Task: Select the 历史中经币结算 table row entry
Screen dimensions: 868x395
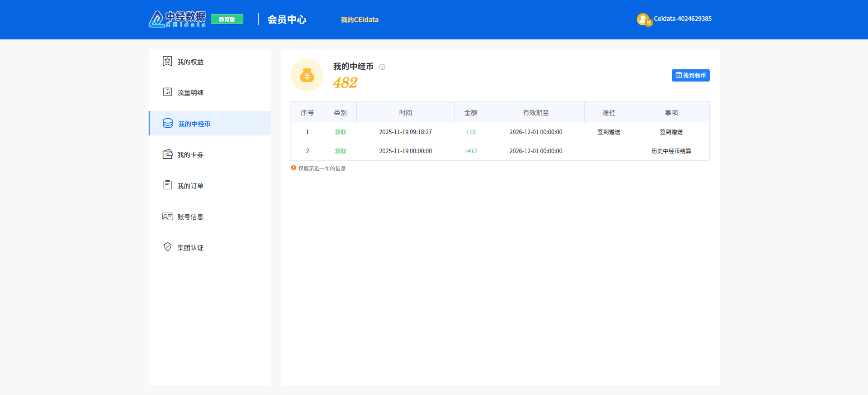Action: click(671, 151)
